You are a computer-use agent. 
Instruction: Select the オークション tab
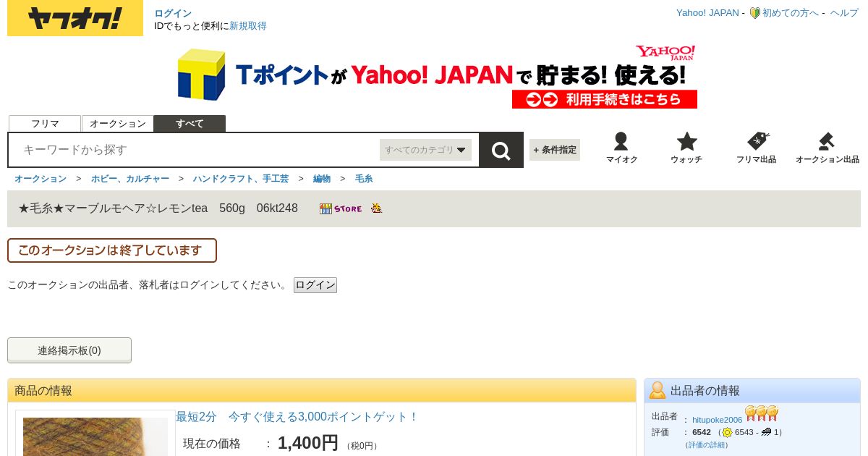click(x=118, y=124)
